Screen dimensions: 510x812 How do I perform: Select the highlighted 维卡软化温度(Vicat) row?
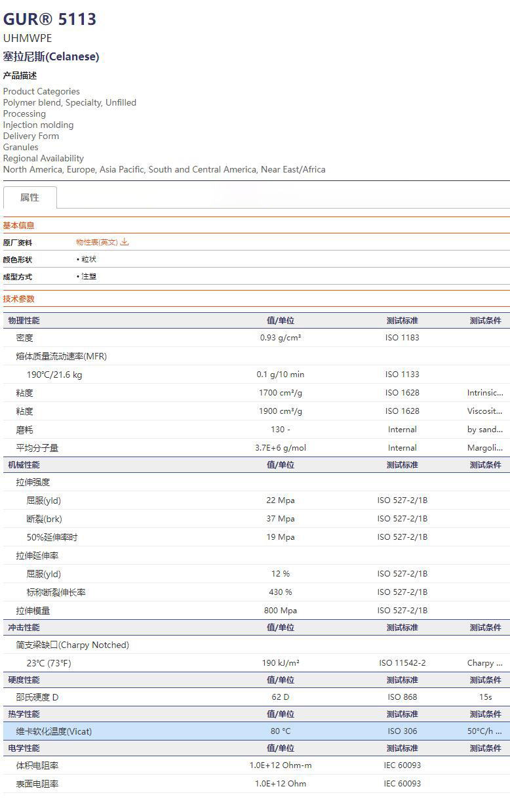click(x=256, y=731)
